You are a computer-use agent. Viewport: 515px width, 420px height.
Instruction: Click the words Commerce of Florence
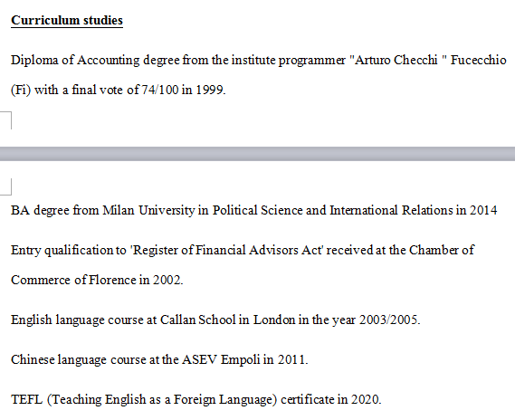73,280
